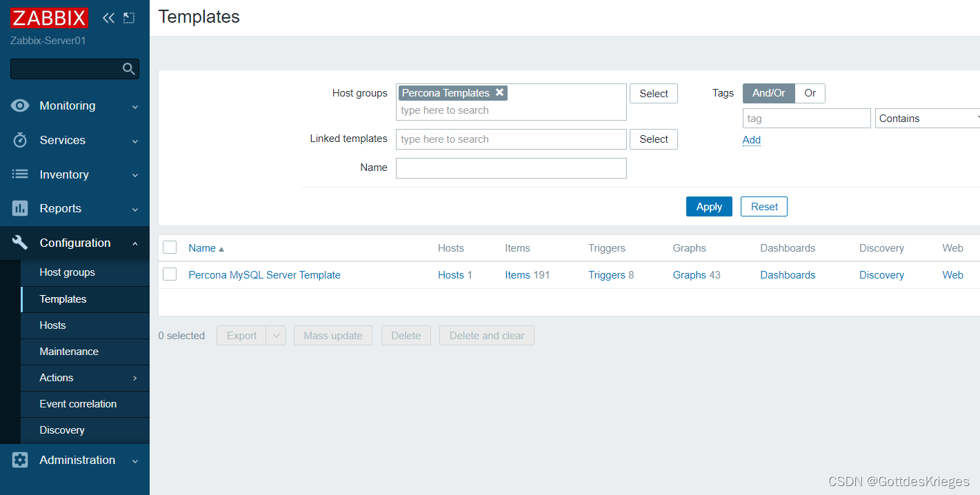Click the Delete button
The width and height of the screenshot is (980, 495).
[406, 336]
